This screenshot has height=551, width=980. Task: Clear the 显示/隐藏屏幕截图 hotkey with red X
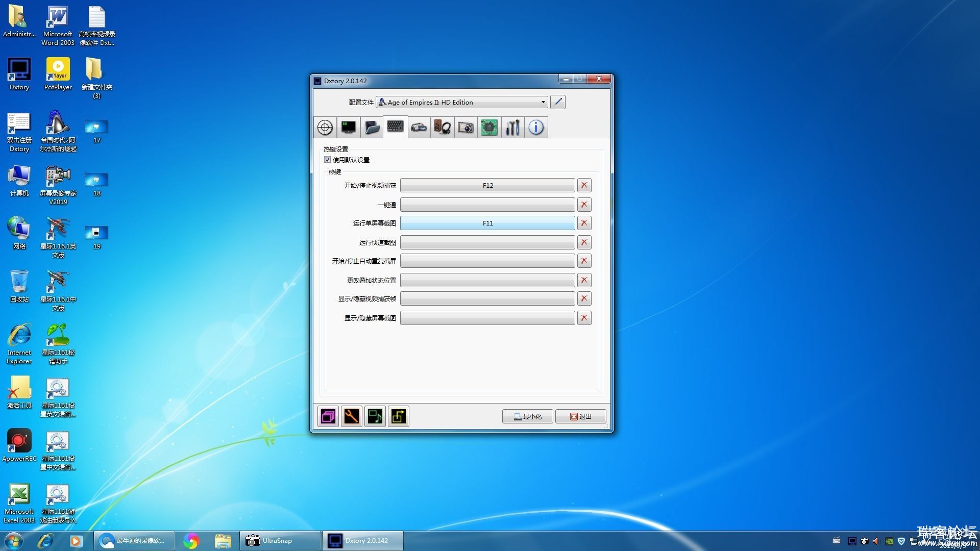coord(584,318)
